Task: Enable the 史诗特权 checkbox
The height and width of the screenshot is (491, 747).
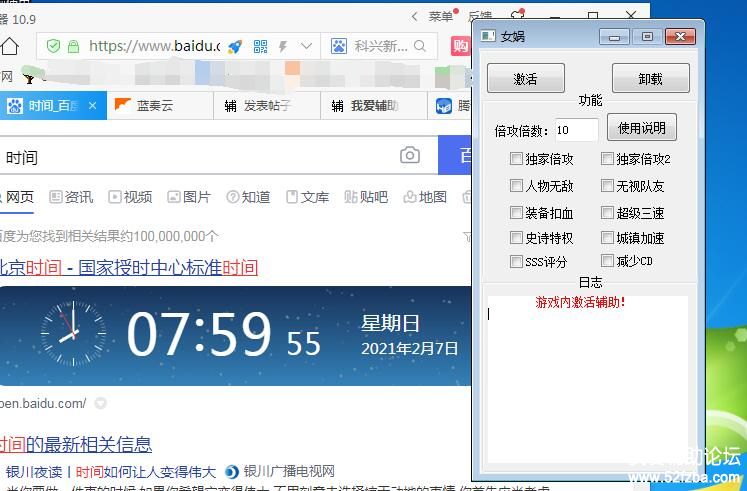Action: tap(516, 237)
